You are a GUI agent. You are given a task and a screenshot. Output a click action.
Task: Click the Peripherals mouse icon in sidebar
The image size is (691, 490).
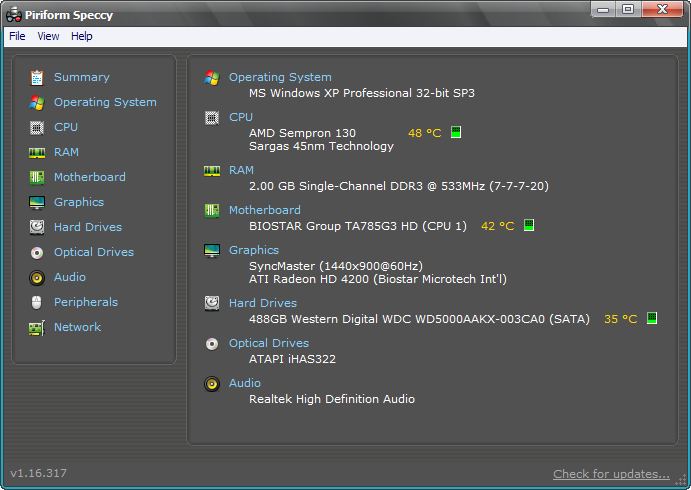(x=37, y=302)
